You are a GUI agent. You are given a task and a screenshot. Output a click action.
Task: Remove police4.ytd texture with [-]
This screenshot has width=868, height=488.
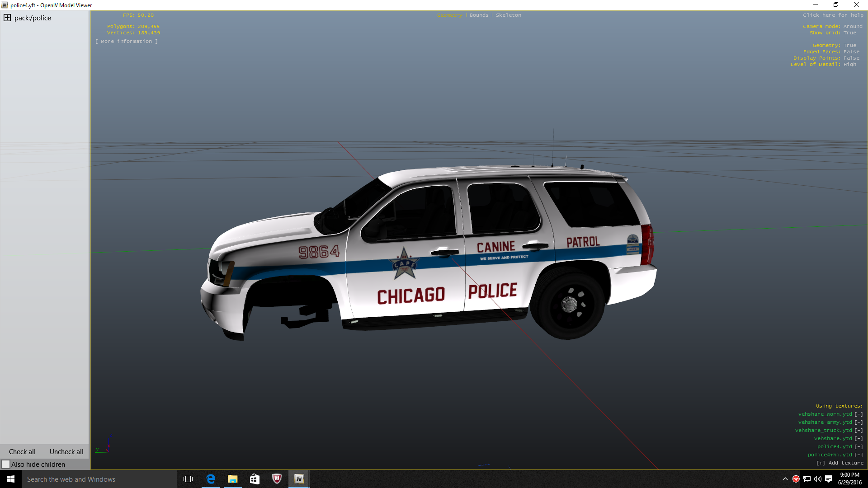[859, 447]
